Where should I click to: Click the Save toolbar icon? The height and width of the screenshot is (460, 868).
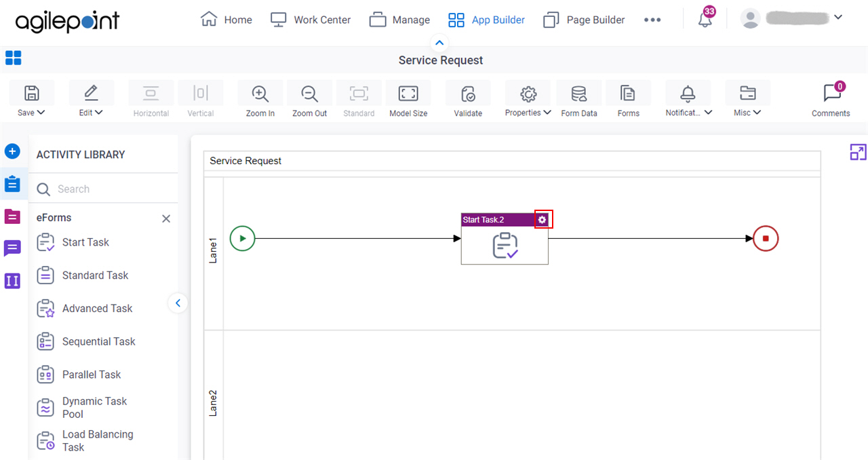tap(31, 93)
